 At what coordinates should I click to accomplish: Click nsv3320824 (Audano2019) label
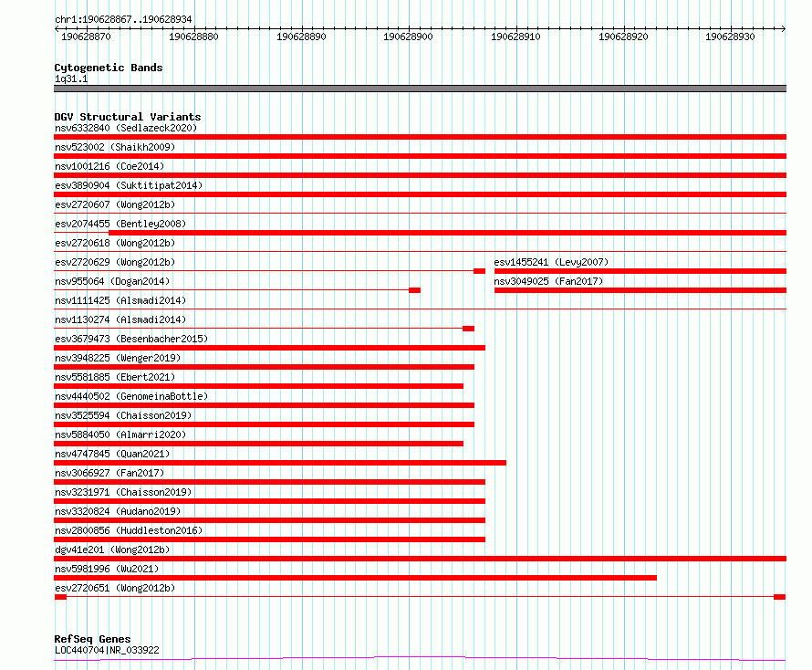click(x=118, y=511)
